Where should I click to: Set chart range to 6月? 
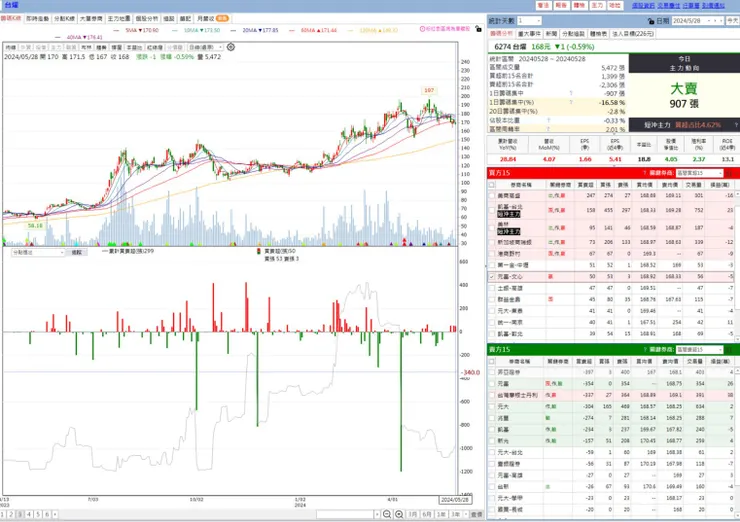(x=427, y=514)
